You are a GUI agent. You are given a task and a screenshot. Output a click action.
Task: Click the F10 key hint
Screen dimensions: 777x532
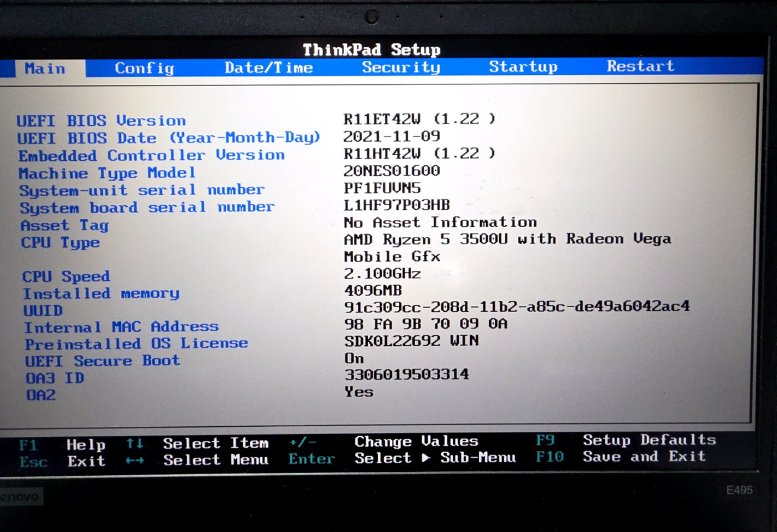[x=550, y=457]
